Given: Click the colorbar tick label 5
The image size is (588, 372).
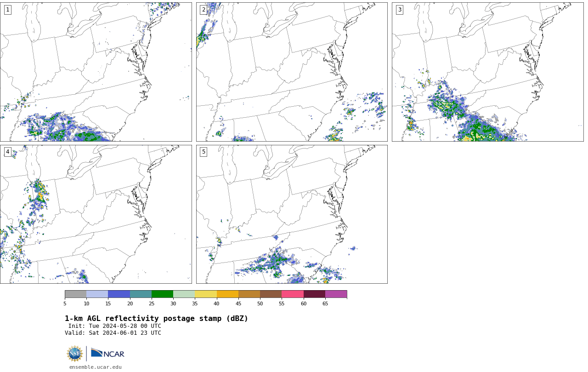Looking at the screenshot, I should [x=65, y=303].
